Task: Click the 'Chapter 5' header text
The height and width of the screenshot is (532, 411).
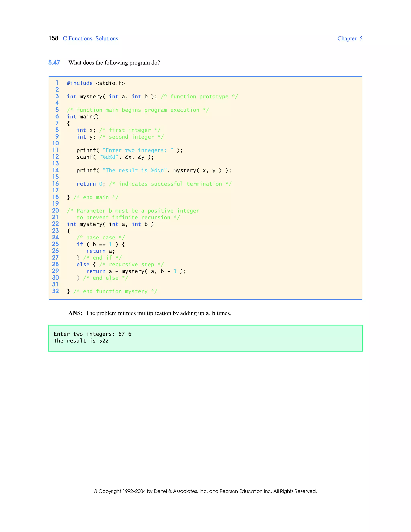Action: (x=350, y=39)
